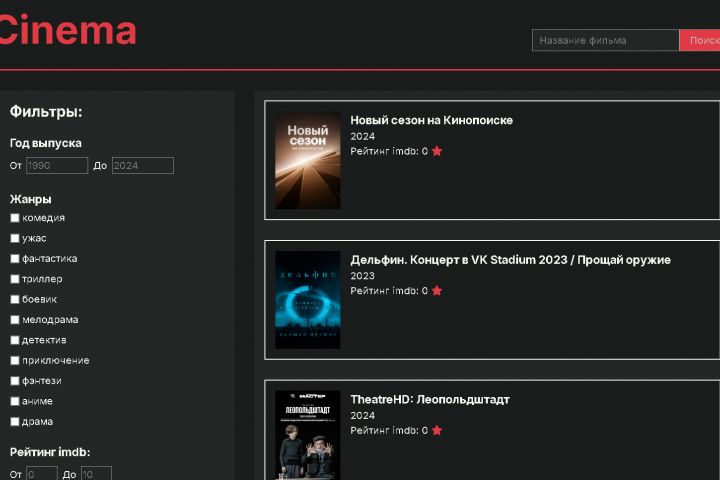Focus the 'Название фильма' search field
Image resolution: width=720 pixels, height=480 pixels.
605,40
